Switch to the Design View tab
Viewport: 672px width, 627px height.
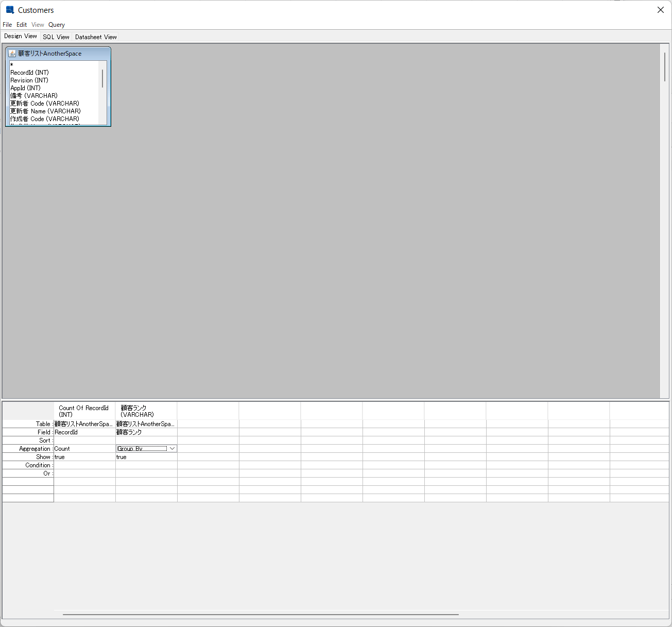[21, 36]
